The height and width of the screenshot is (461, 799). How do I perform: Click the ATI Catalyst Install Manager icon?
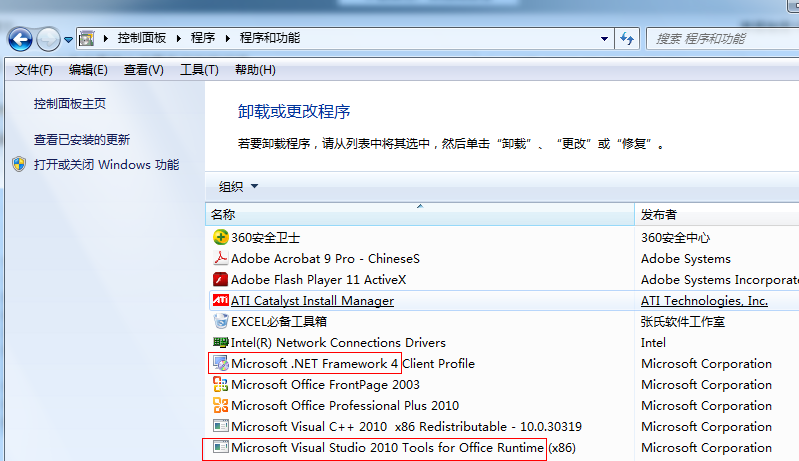[221, 301]
